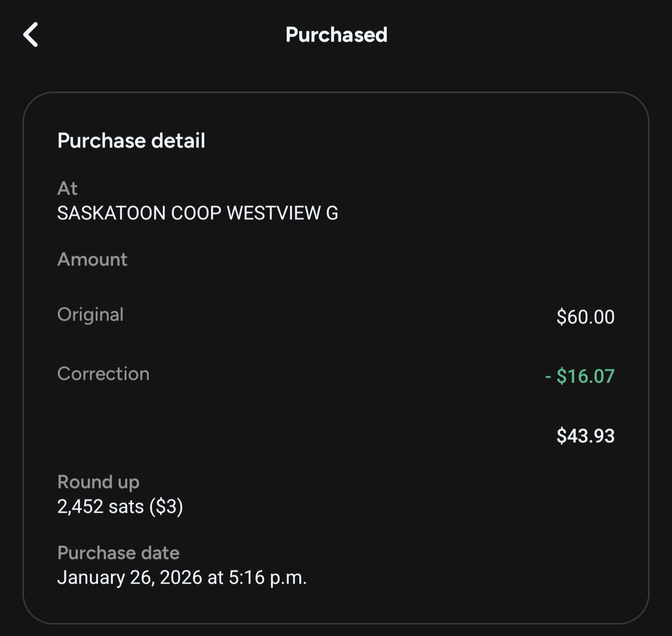Click the letter G ending the merchant name
Image resolution: width=672 pixels, height=636 pixels.
332,213
